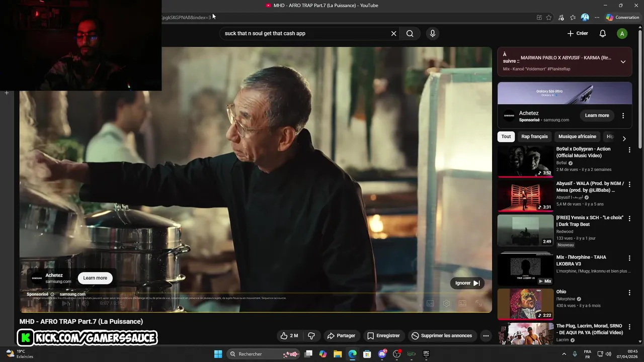The image size is (644, 362).
Task: Show more filter chips with right arrow
Action: pos(624,139)
